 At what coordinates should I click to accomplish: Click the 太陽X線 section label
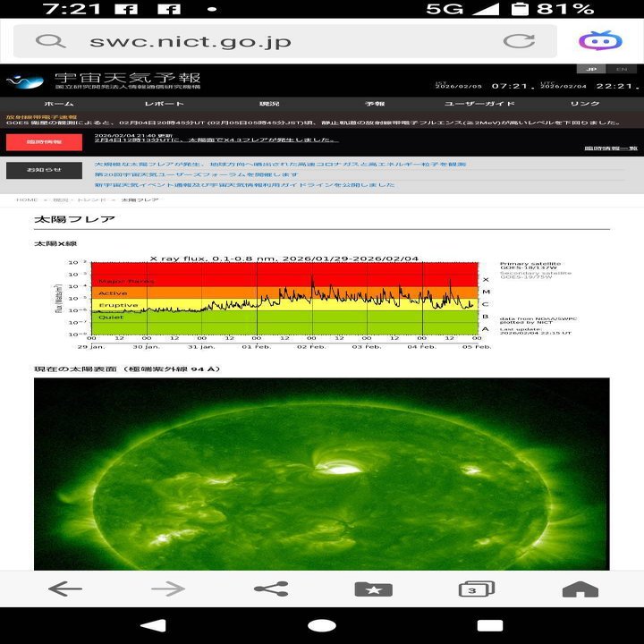[x=55, y=243]
